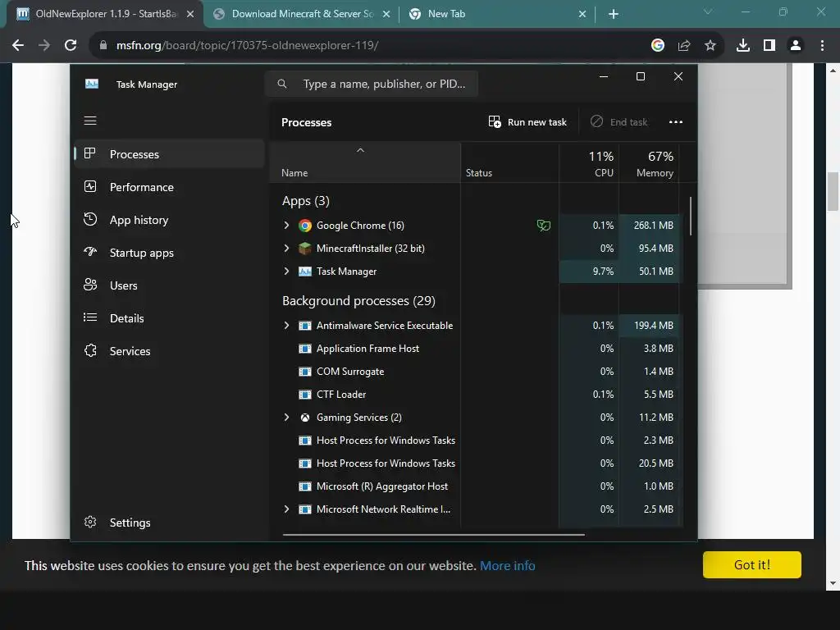This screenshot has height=630, width=840.
Task: Click the sort arrow above the Name column
Action: 361,151
